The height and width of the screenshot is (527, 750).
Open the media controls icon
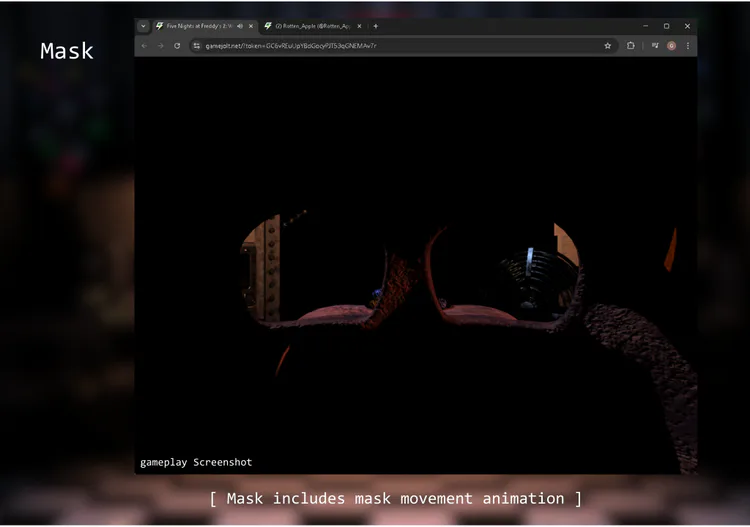point(655,46)
